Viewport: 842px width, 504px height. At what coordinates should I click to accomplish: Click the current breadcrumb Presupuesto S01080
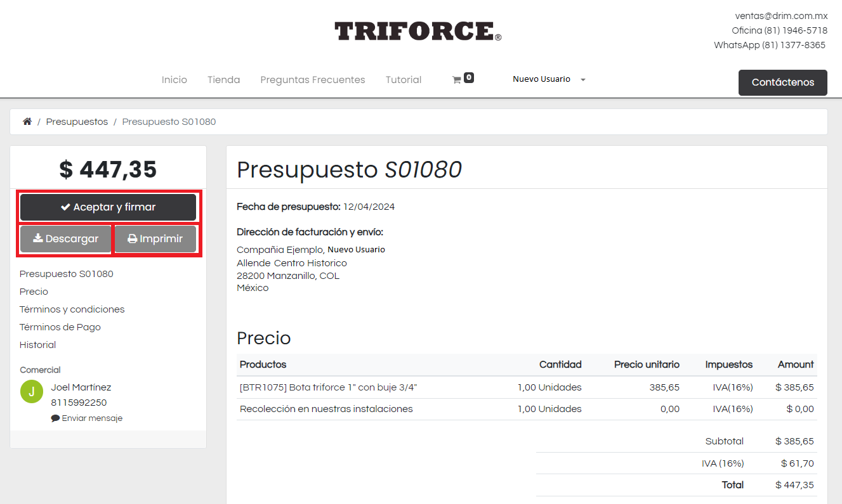[169, 122]
